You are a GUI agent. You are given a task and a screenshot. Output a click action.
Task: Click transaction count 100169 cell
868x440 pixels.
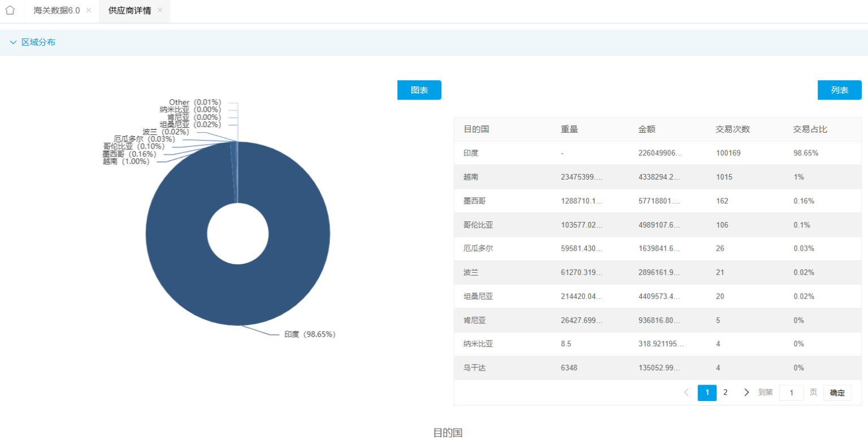pyautogui.click(x=728, y=153)
